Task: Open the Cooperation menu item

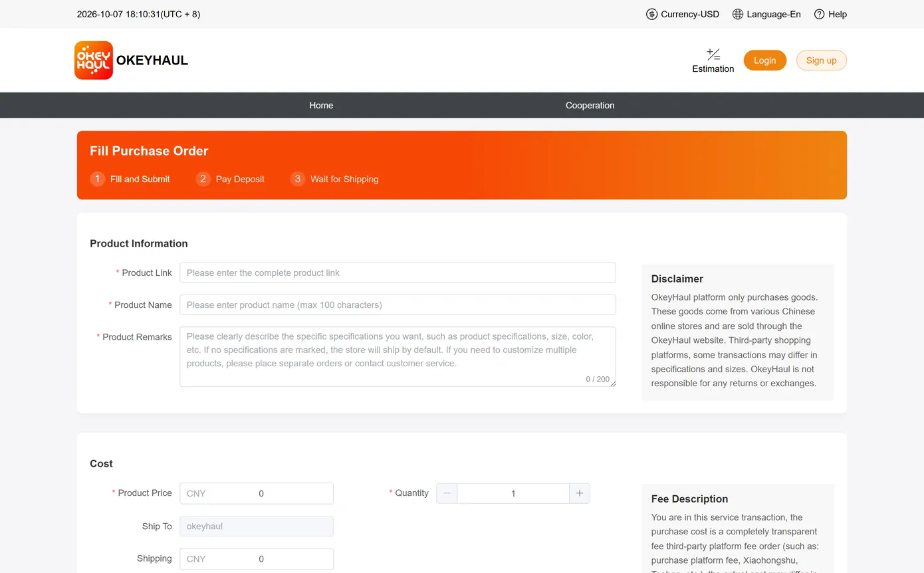Action: pyautogui.click(x=590, y=105)
